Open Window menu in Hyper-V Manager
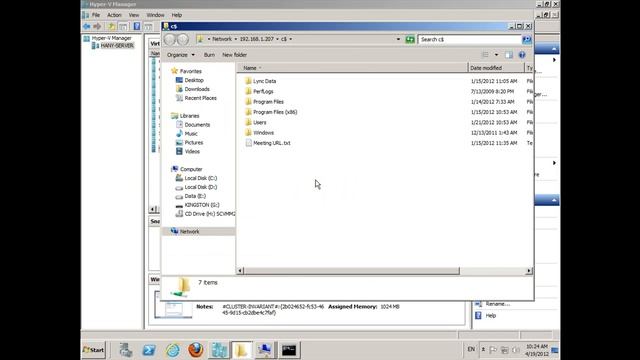 155,15
